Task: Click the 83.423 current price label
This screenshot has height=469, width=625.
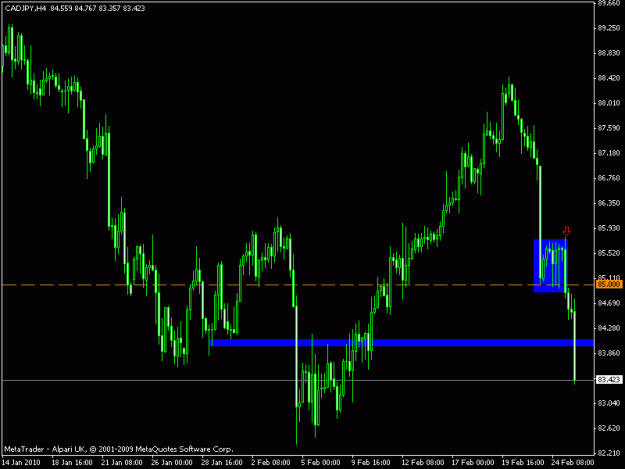Action: (609, 380)
